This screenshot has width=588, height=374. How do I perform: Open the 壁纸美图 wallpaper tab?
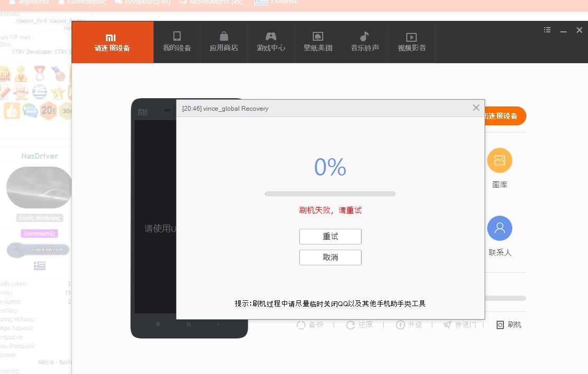[318, 42]
